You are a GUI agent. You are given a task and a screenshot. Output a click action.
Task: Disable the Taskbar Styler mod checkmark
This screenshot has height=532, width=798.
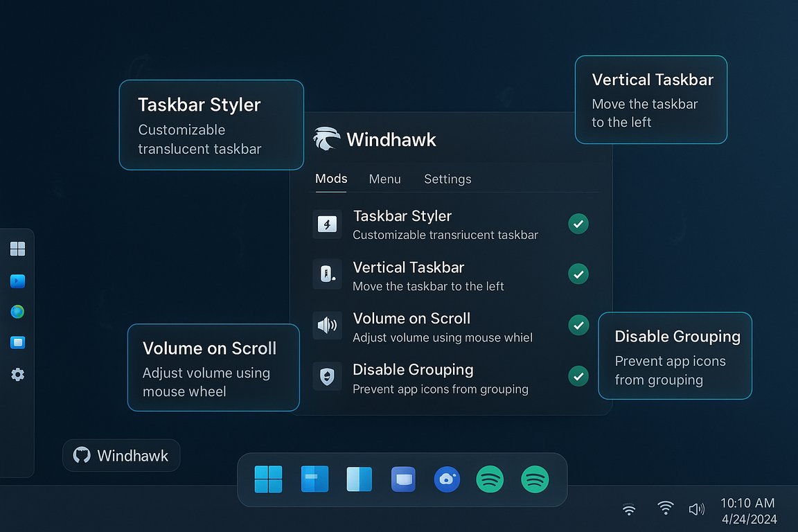578,224
